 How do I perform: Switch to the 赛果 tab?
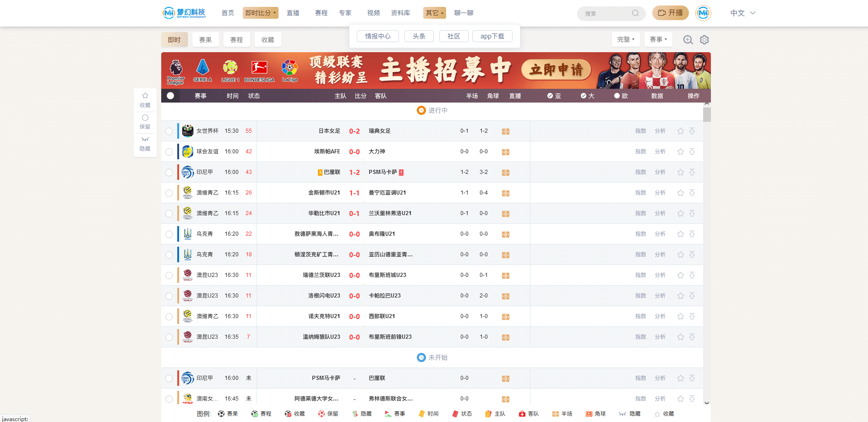click(x=205, y=40)
